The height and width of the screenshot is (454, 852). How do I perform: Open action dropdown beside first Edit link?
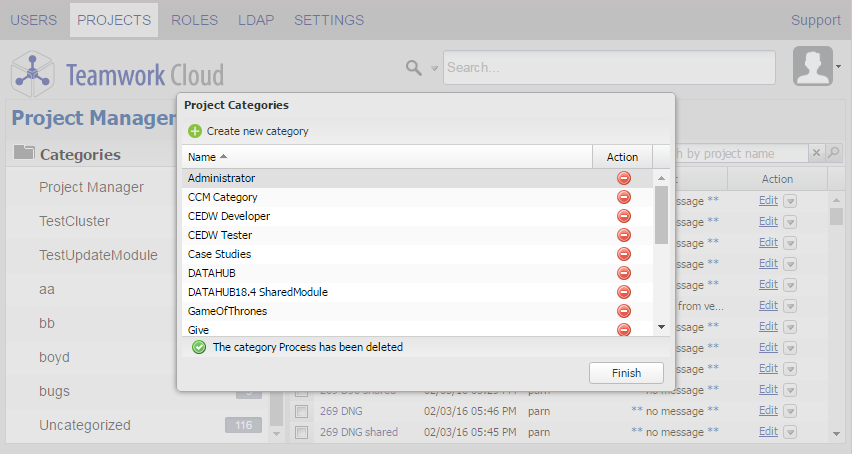pyautogui.click(x=790, y=199)
